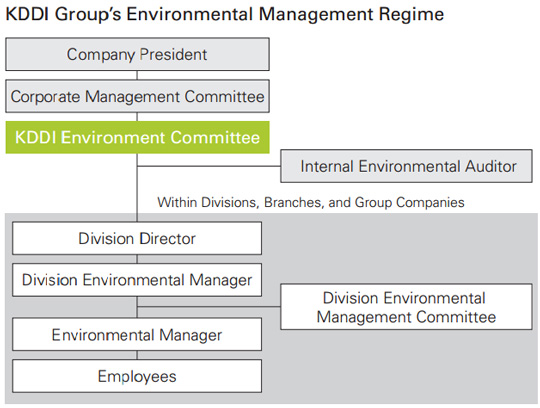Screen dimensions: 540x408
Task: Click the Division Environmental Management Committee box
Action: coord(406,307)
